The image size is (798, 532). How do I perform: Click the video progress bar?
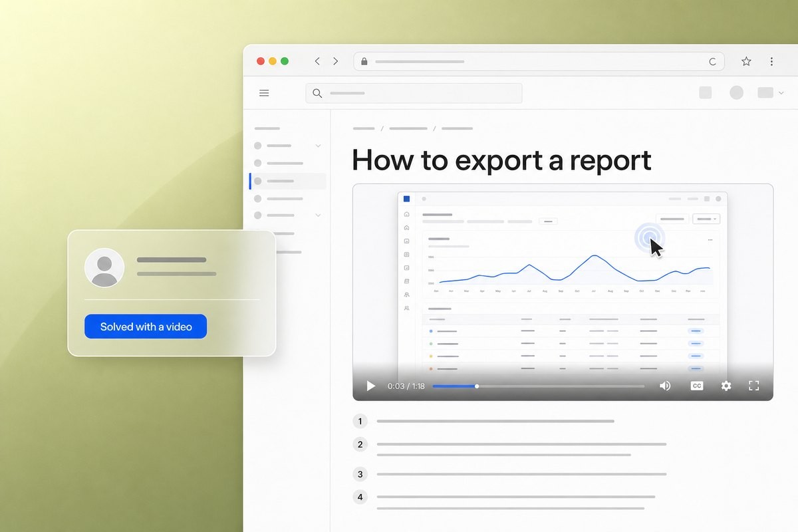[x=539, y=386]
